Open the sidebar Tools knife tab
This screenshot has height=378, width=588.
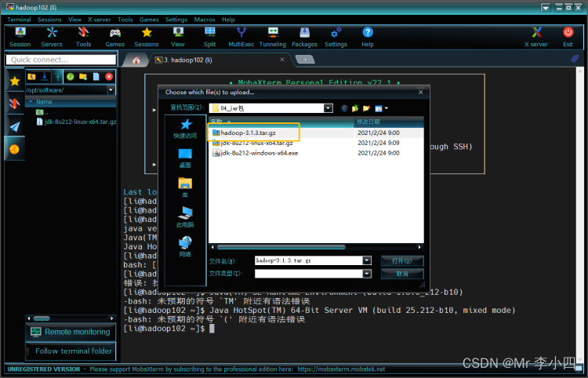point(15,103)
